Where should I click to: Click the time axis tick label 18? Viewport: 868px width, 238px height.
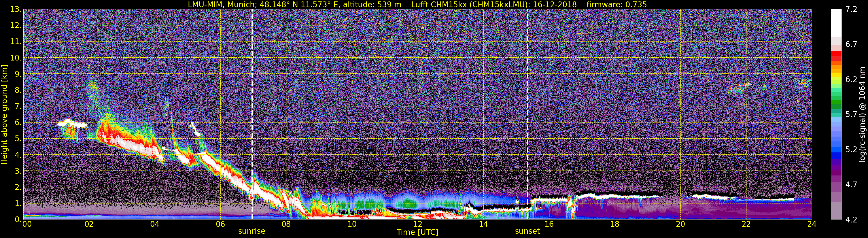pyautogui.click(x=614, y=224)
